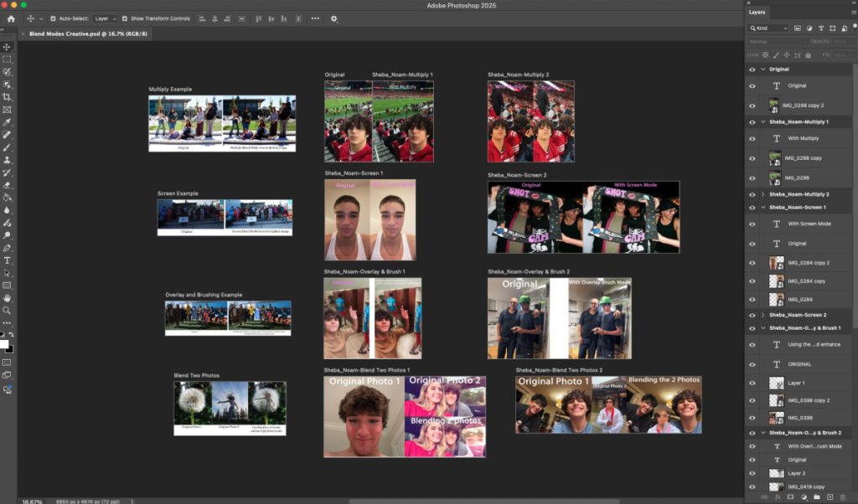Click the Blend Two Photos dandelion artboard
Screen dimensions: 858x504
230,409
